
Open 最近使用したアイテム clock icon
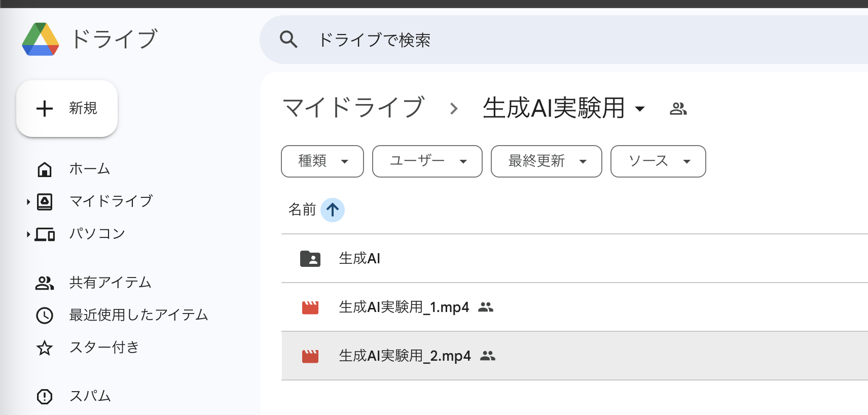[45, 315]
